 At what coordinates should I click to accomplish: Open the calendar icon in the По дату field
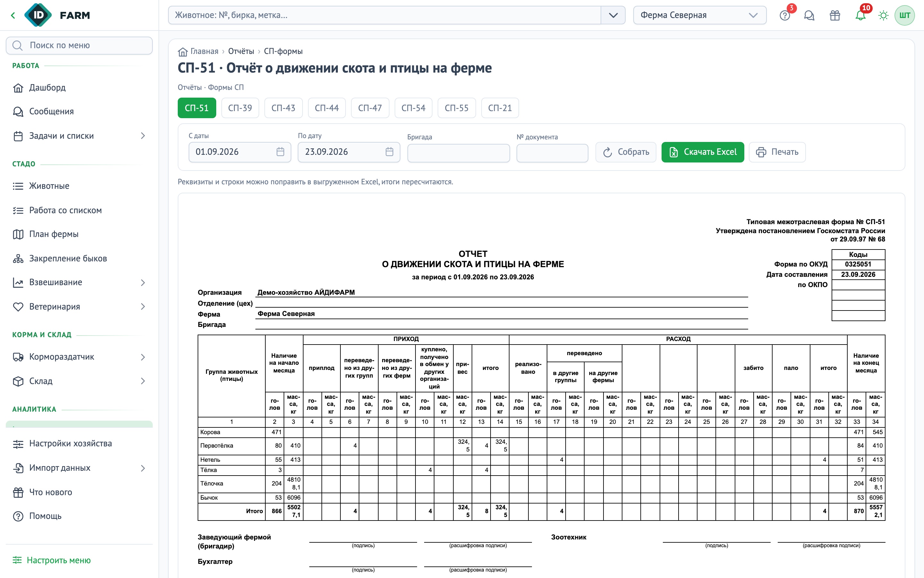[x=389, y=152]
